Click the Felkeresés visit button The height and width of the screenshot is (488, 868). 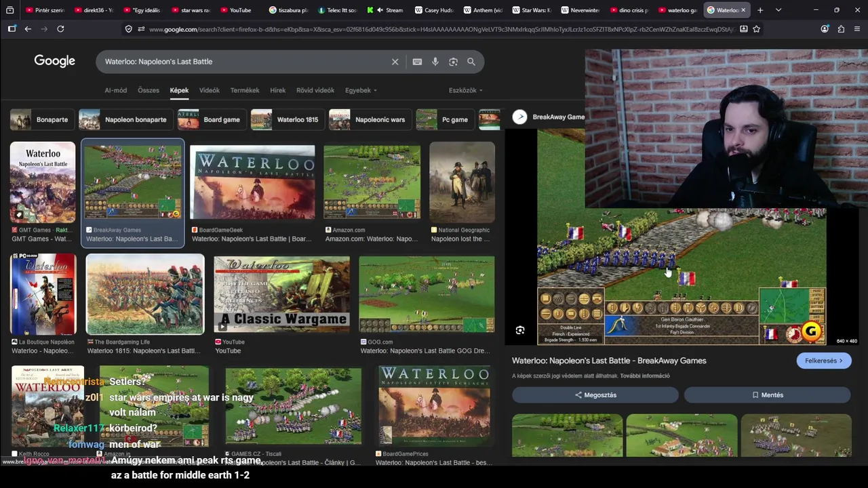coord(824,361)
